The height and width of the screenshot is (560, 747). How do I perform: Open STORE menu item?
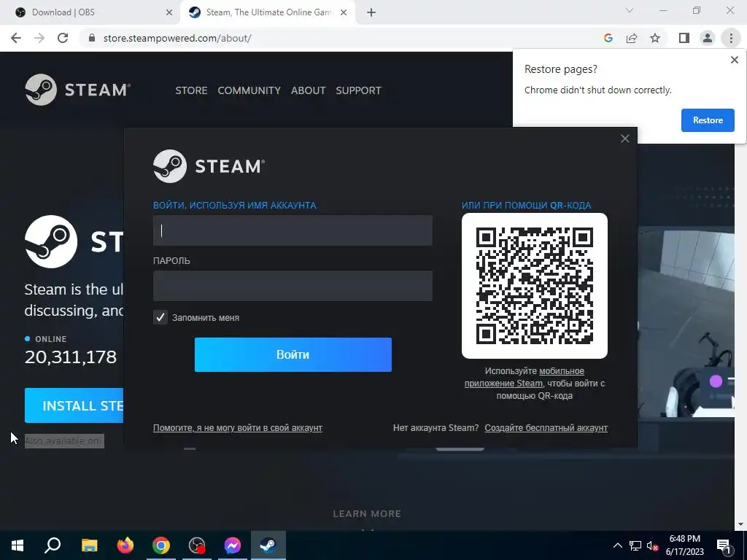(191, 90)
